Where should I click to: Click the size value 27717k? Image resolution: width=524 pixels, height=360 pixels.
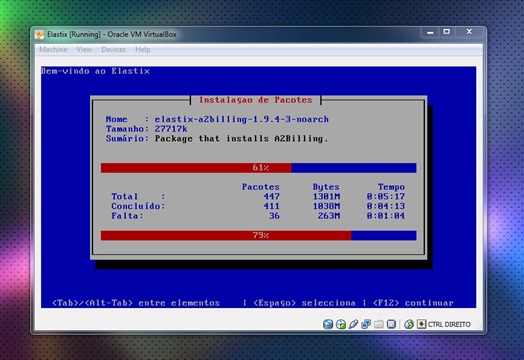coord(171,129)
